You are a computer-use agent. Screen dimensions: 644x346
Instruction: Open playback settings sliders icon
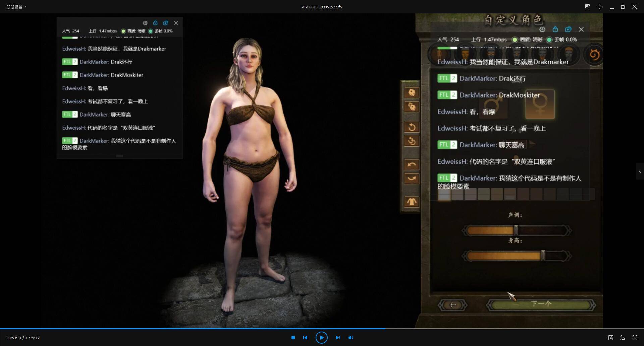(623, 338)
